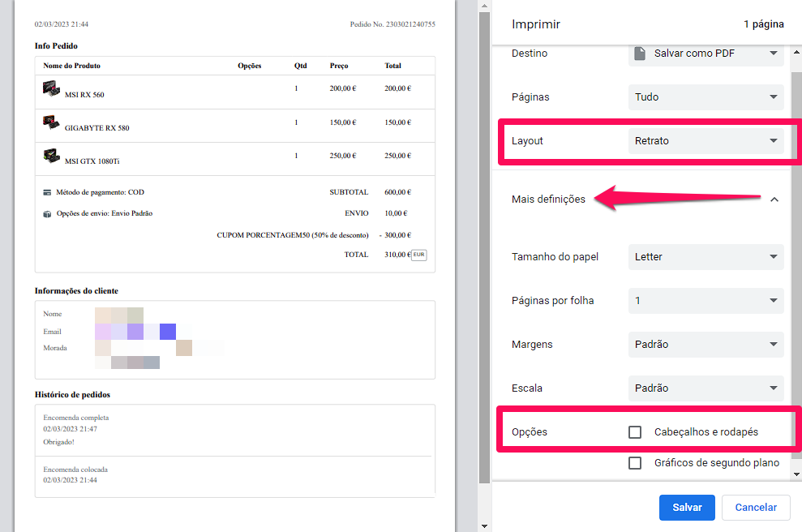
Task: Click the MSI RX 560 product image
Action: [51, 88]
